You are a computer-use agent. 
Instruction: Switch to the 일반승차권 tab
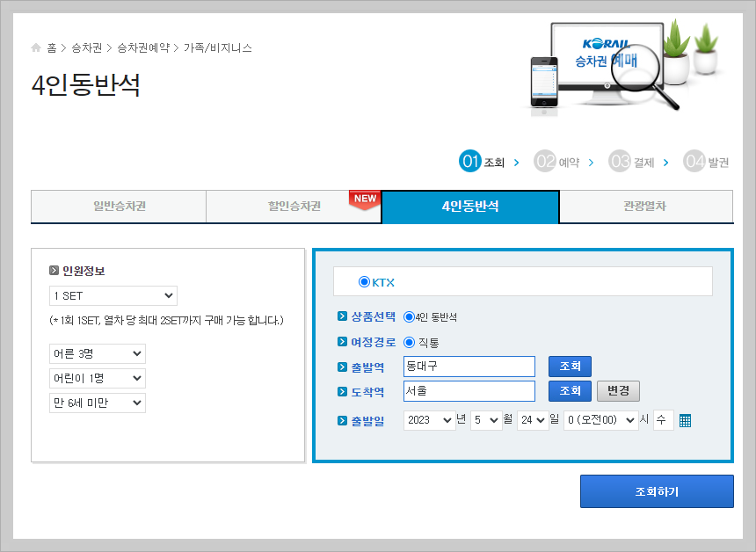pos(118,207)
